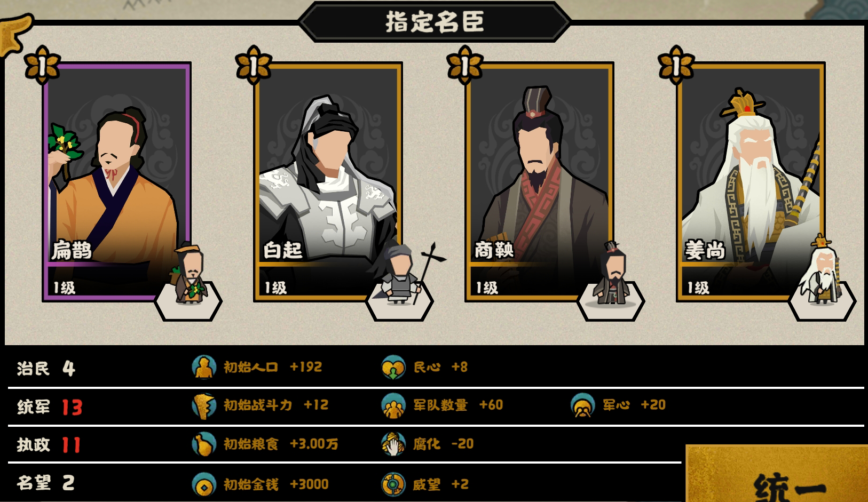This screenshot has height=502, width=868.
Task: Click the 初始粮食 food icon
Action: coord(204,444)
